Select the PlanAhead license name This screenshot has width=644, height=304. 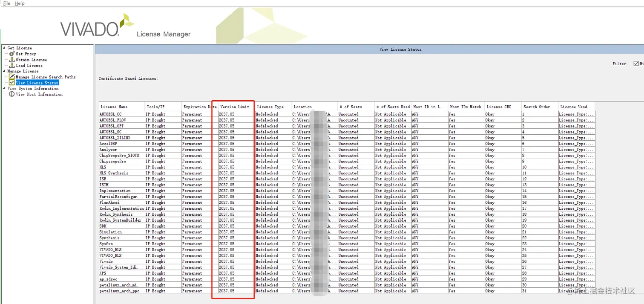(x=109, y=203)
